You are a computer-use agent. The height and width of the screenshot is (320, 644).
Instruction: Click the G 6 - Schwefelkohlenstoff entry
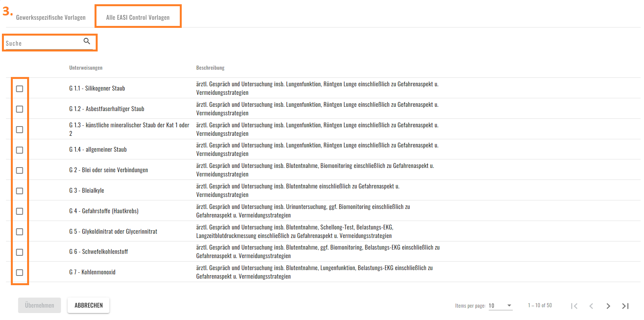pyautogui.click(x=98, y=252)
